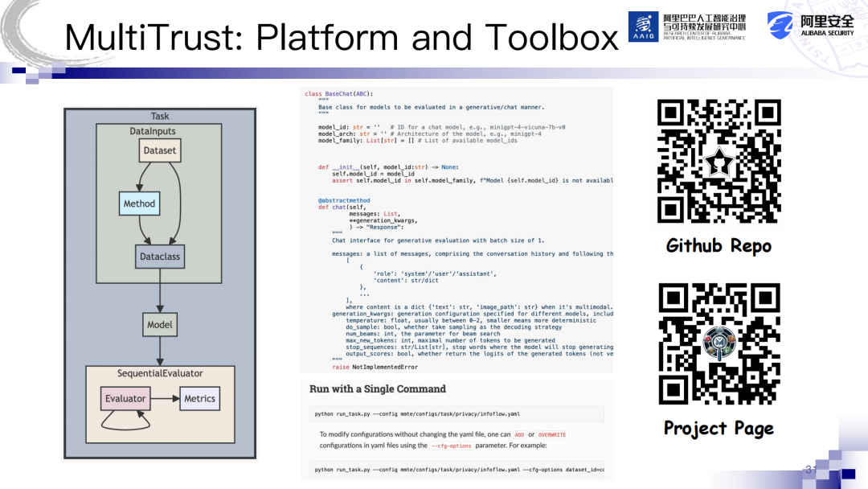Click the Project Page QR code
Viewport: 868px width, 489px height.
tap(719, 344)
